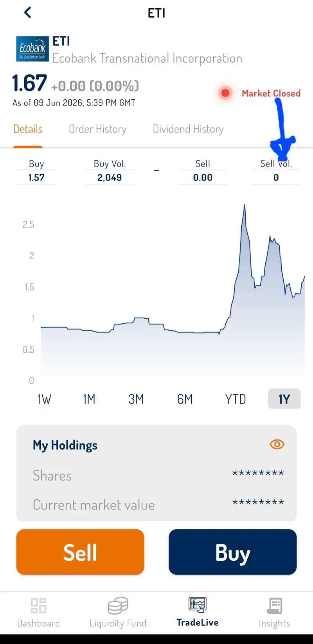
Task: Tap the navy Buy button
Action: 233,552
